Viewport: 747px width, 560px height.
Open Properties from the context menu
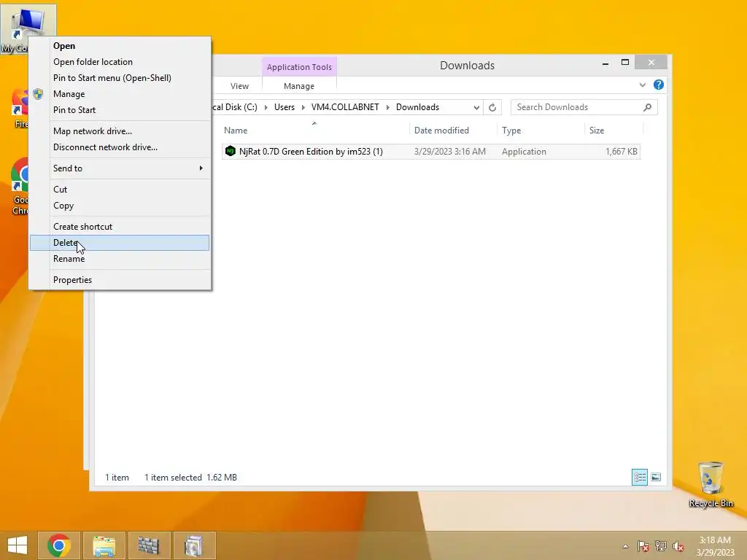[x=120, y=279]
